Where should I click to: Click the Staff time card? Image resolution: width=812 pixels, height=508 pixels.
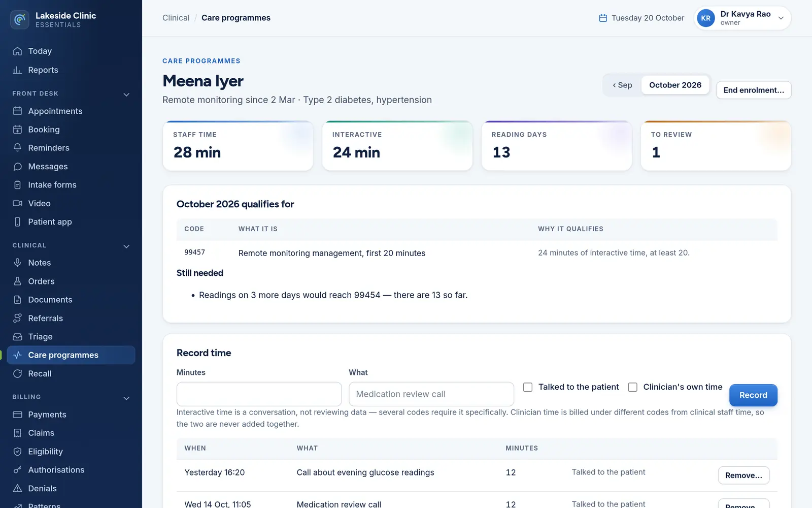(238, 146)
